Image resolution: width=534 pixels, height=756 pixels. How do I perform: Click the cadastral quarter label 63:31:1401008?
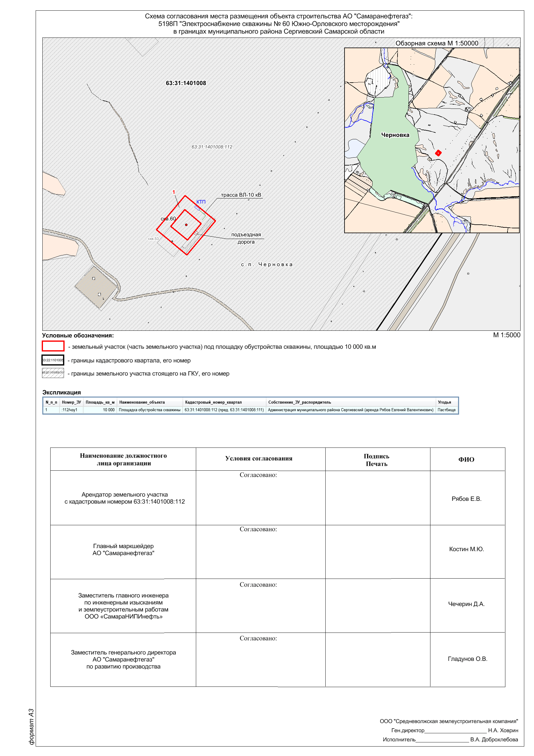186,83
